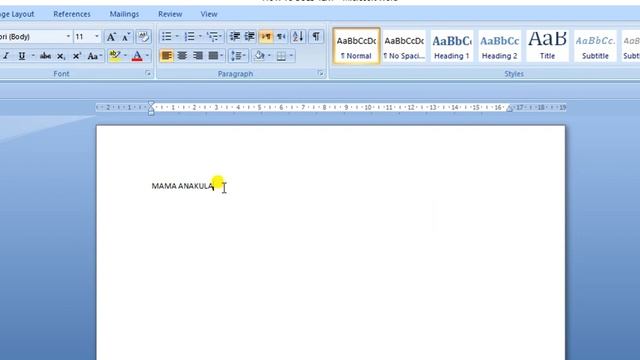Apply borders with the Borders icon
Image resolution: width=640 pixels, height=360 pixels.
tap(281, 56)
